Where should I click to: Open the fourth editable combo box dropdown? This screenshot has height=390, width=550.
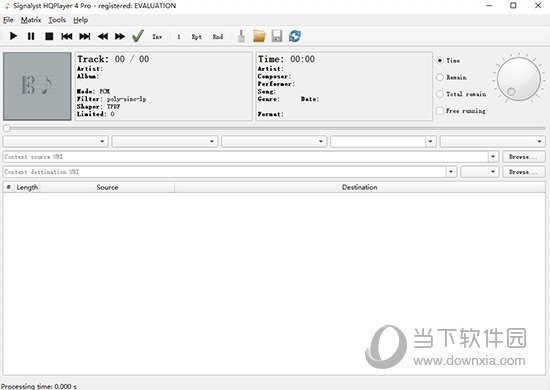coord(430,141)
